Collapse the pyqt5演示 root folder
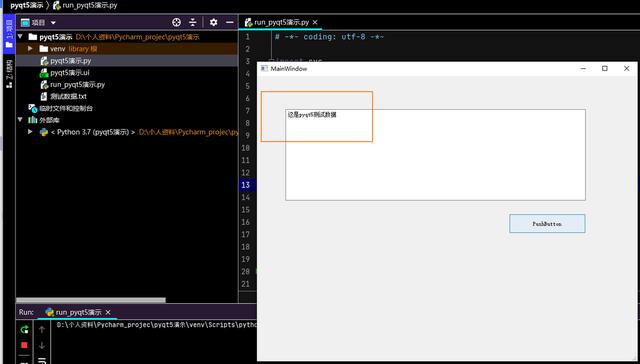This screenshot has width=640, height=364. pos(20,37)
